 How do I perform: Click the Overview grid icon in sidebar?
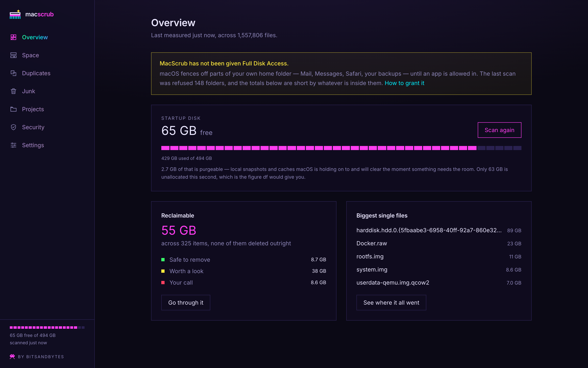(x=13, y=37)
